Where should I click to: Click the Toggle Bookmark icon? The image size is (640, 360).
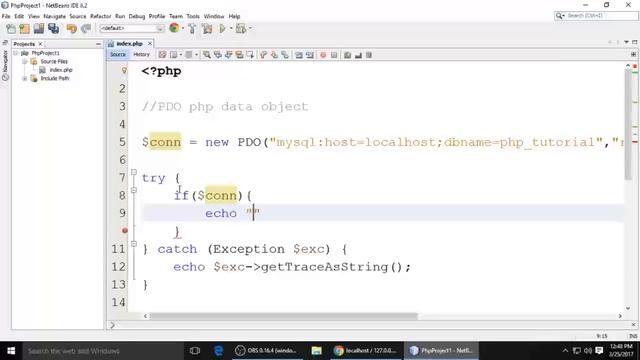tap(285, 55)
